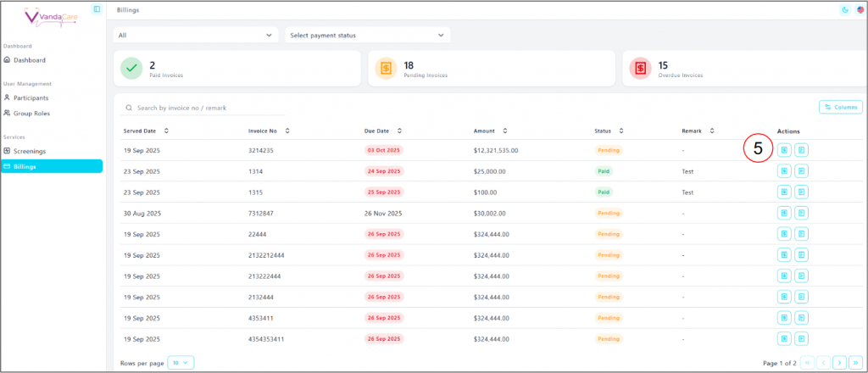Click first action icon for invoice 7312847
The height and width of the screenshot is (373, 868).
(785, 213)
